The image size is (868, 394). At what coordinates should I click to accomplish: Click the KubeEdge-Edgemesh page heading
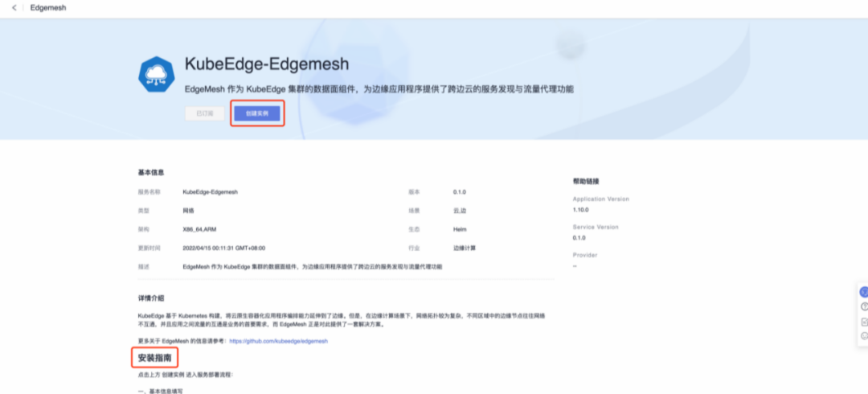click(x=266, y=64)
